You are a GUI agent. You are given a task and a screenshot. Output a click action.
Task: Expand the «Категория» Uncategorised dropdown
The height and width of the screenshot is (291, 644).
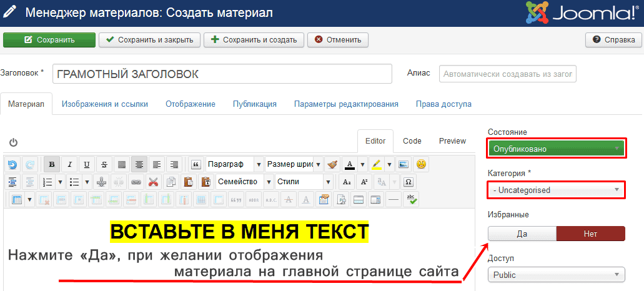pos(556,190)
